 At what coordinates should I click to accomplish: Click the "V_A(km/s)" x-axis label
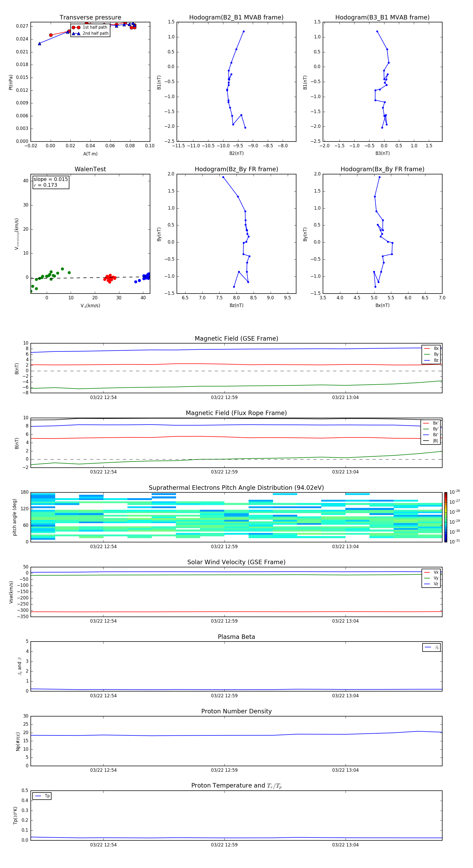pos(90,306)
